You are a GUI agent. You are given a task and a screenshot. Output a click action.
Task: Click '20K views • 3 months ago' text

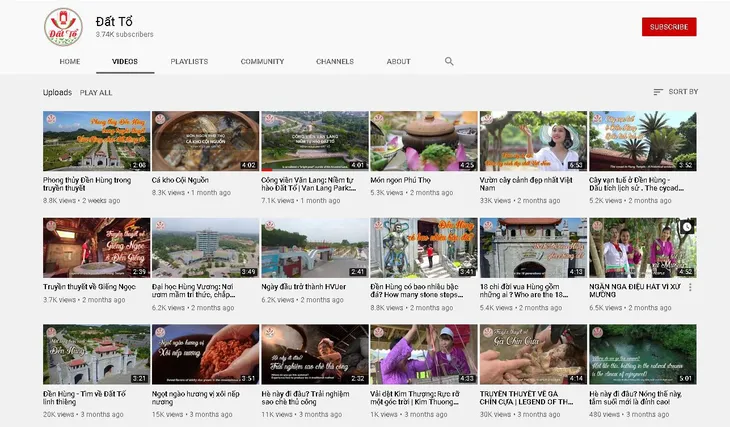coord(83,414)
